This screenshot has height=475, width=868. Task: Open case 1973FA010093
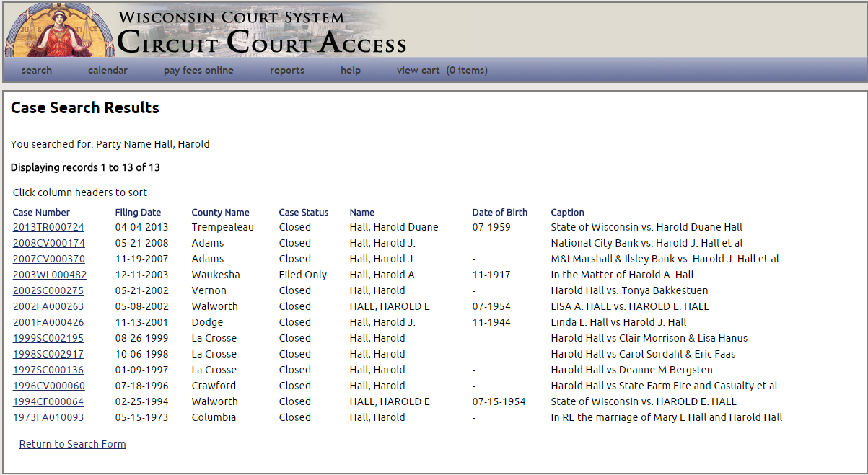(48, 417)
